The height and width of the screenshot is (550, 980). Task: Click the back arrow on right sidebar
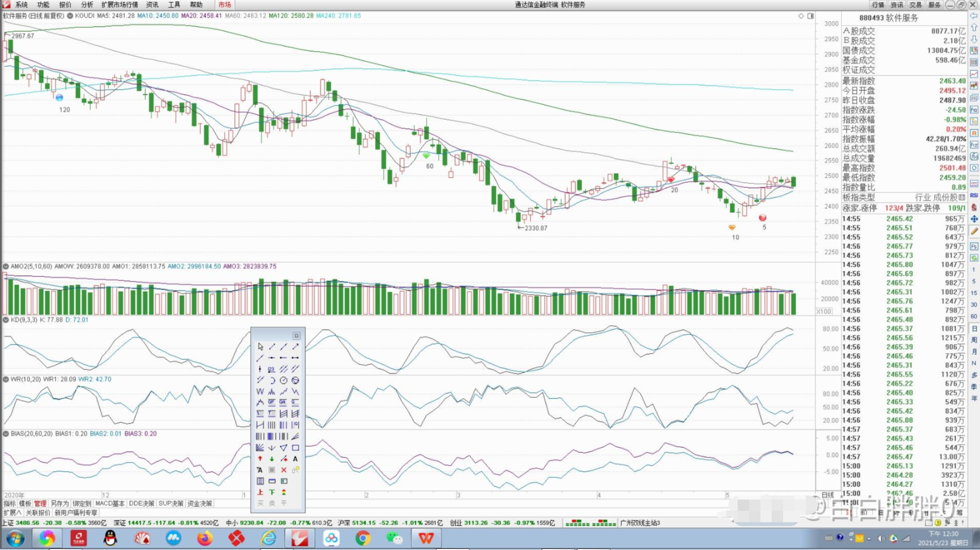(x=974, y=16)
